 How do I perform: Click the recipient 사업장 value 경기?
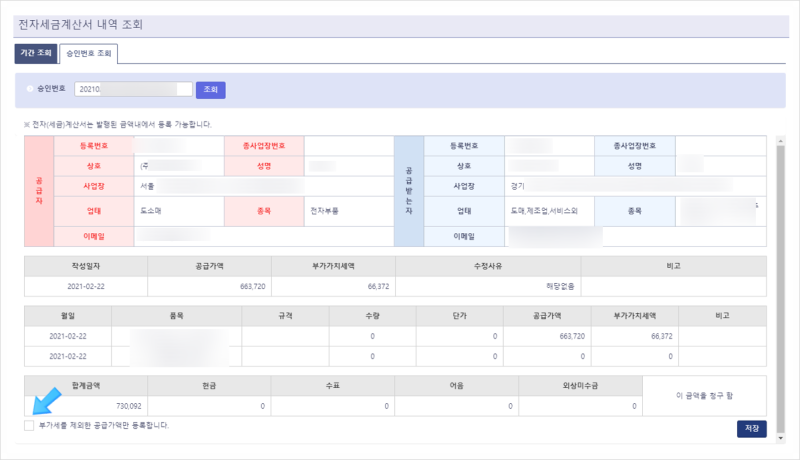(x=517, y=187)
